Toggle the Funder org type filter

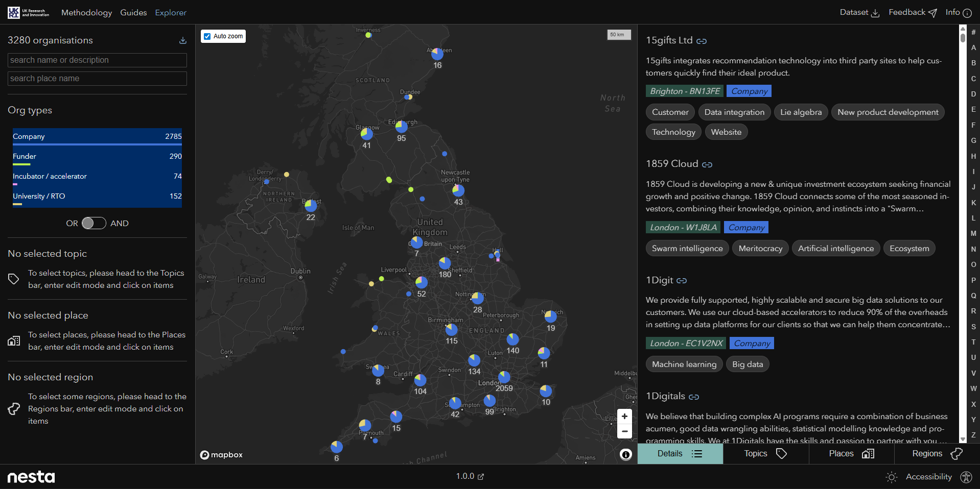pos(97,157)
